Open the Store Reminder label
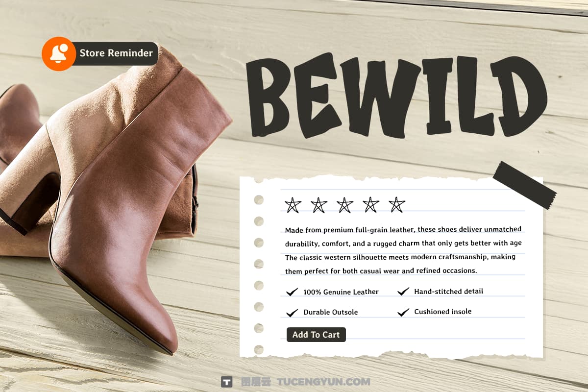 click(116, 53)
